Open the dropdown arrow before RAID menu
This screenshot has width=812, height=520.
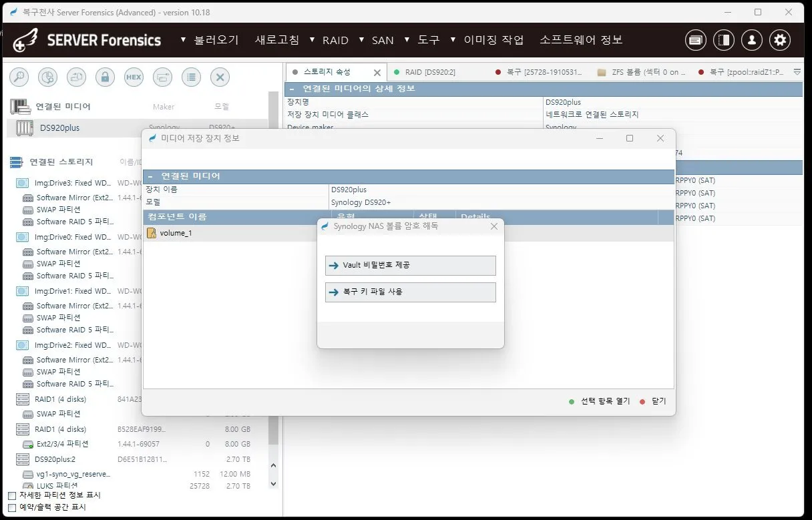pos(312,40)
